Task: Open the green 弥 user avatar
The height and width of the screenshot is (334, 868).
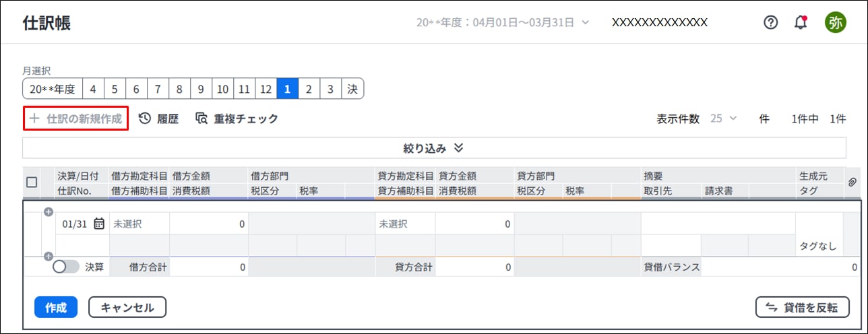Action: [x=836, y=22]
